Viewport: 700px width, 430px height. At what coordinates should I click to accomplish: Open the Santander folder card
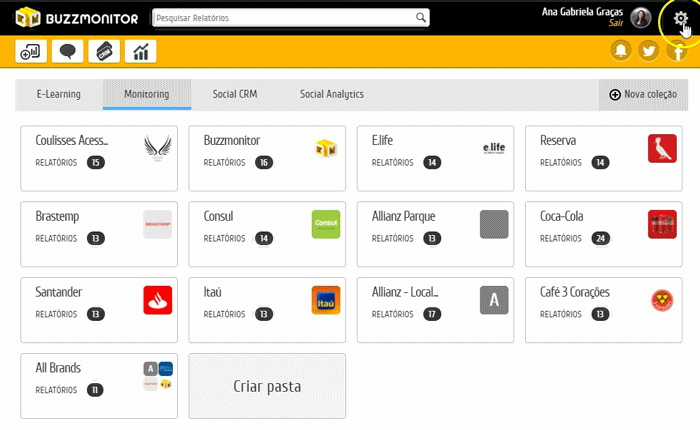pos(99,310)
